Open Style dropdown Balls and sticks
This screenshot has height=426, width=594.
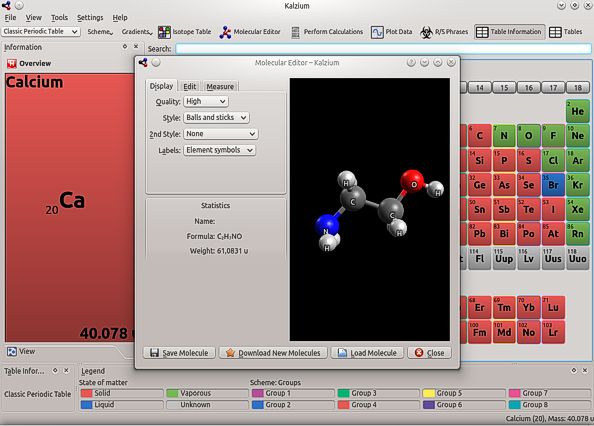point(216,118)
